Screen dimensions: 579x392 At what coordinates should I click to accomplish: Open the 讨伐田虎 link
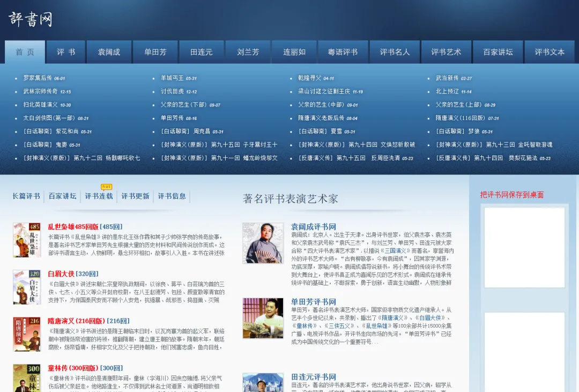(x=172, y=91)
